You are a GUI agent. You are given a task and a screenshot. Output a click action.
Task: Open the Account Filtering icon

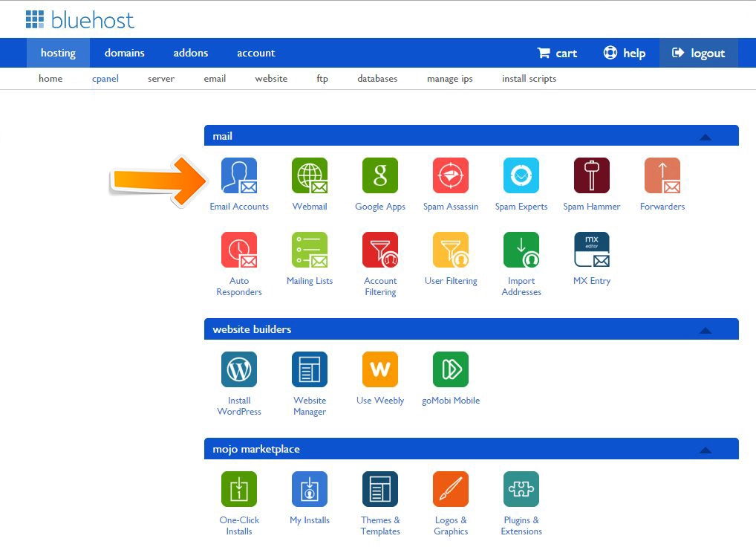(380, 250)
